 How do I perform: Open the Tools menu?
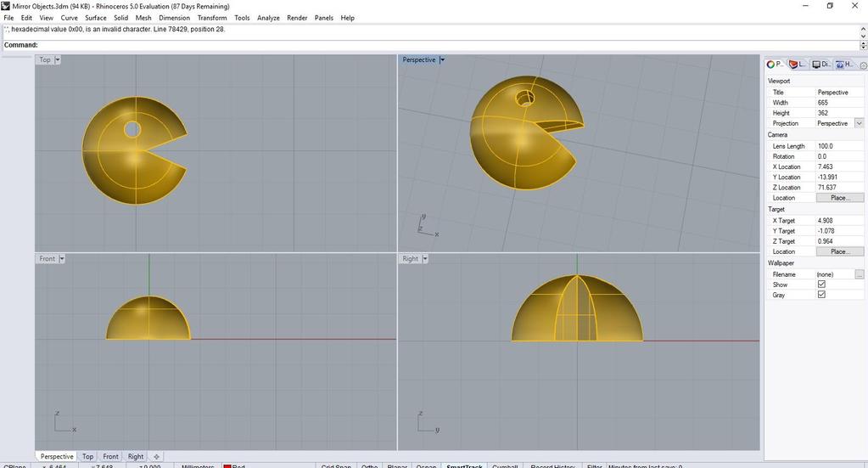click(x=242, y=18)
